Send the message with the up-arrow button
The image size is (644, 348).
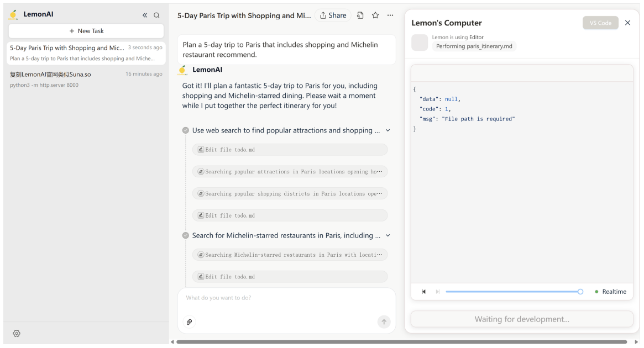pos(384,321)
